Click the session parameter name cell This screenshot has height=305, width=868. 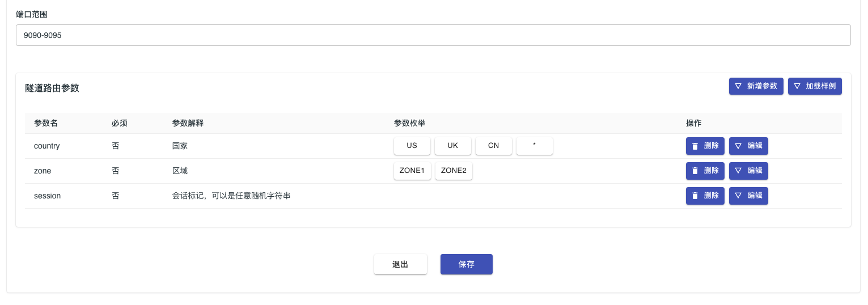tap(47, 196)
